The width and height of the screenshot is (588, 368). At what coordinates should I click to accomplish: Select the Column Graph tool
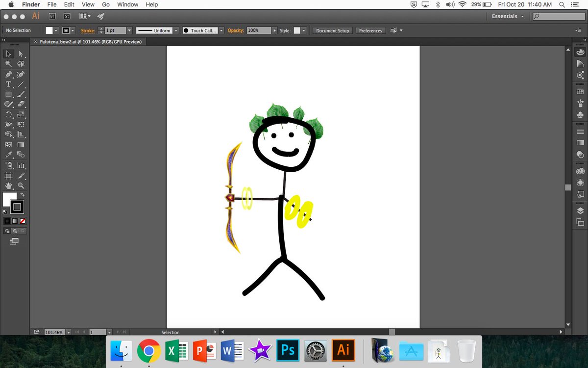[x=21, y=166]
